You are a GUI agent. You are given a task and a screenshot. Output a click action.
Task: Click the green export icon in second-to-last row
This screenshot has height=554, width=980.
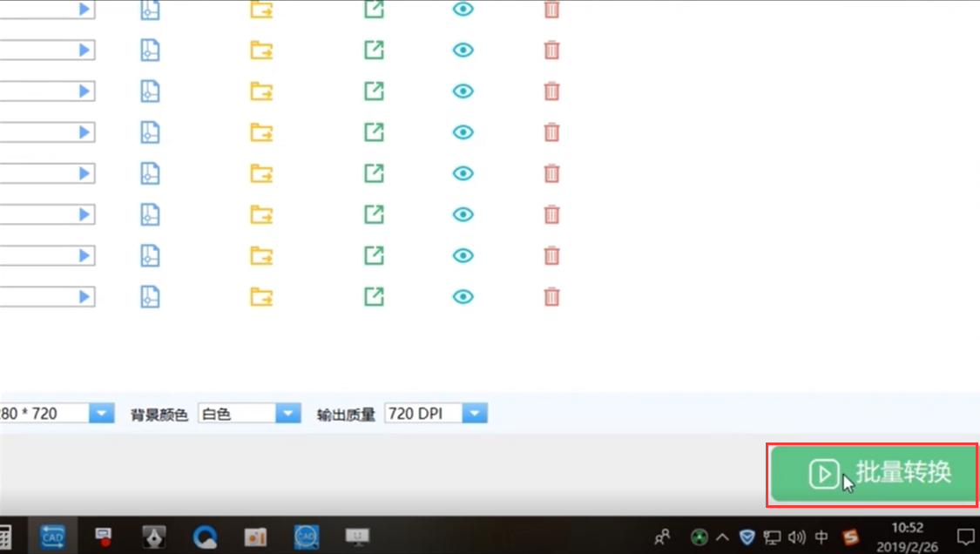coord(374,255)
